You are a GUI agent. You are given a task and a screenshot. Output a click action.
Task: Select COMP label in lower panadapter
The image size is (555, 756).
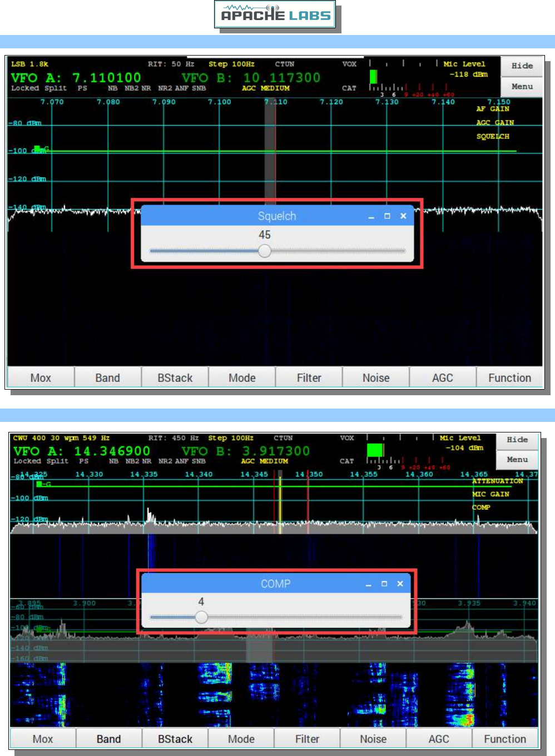(481, 508)
